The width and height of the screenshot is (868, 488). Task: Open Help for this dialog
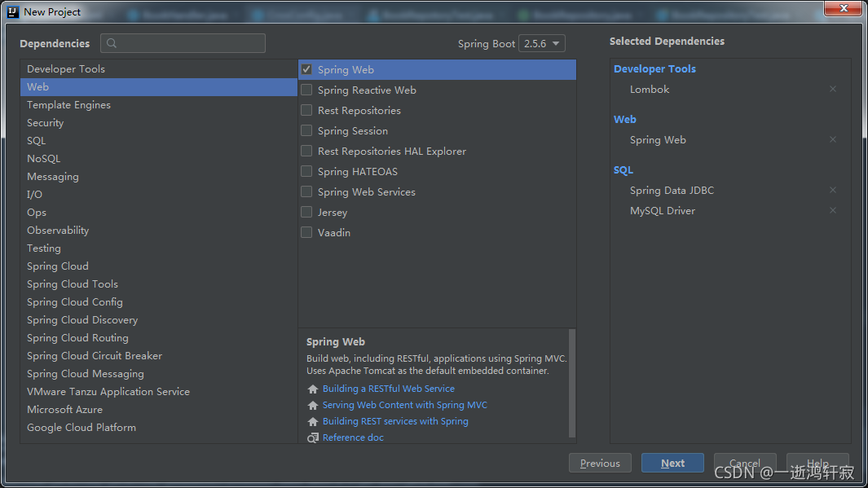tap(817, 463)
